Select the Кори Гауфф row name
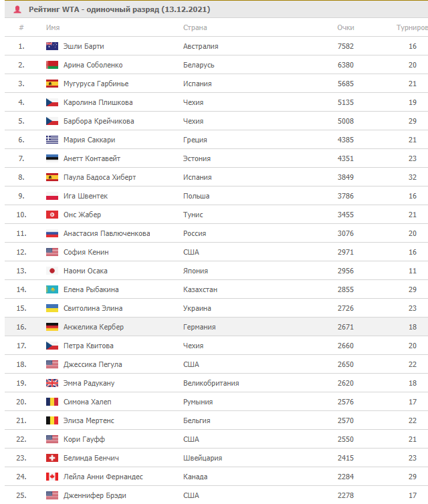428x504 pixels. pyautogui.click(x=84, y=439)
